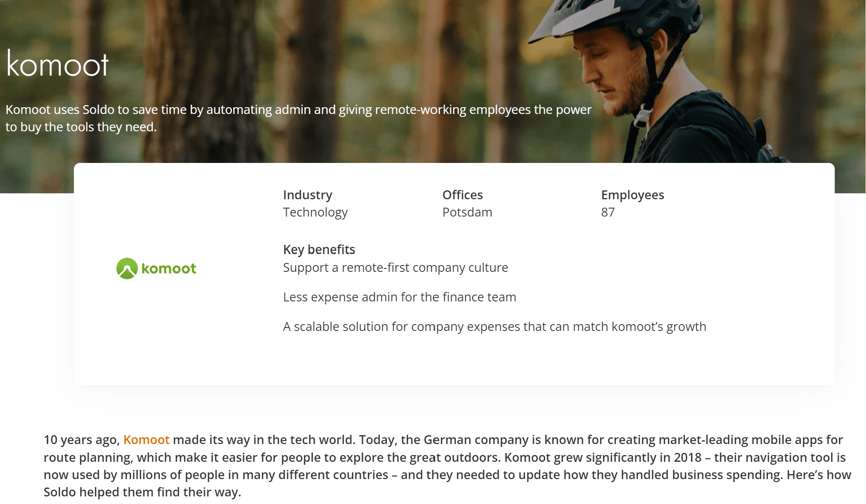Click the less expense admin benefit line
This screenshot has height=504, width=866.
[x=399, y=297]
